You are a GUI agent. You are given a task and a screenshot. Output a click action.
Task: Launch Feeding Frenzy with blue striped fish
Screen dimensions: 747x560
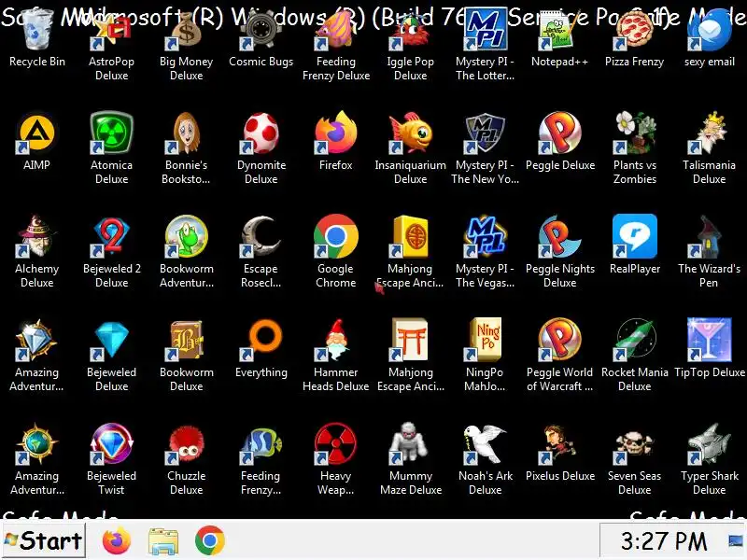[261, 444]
